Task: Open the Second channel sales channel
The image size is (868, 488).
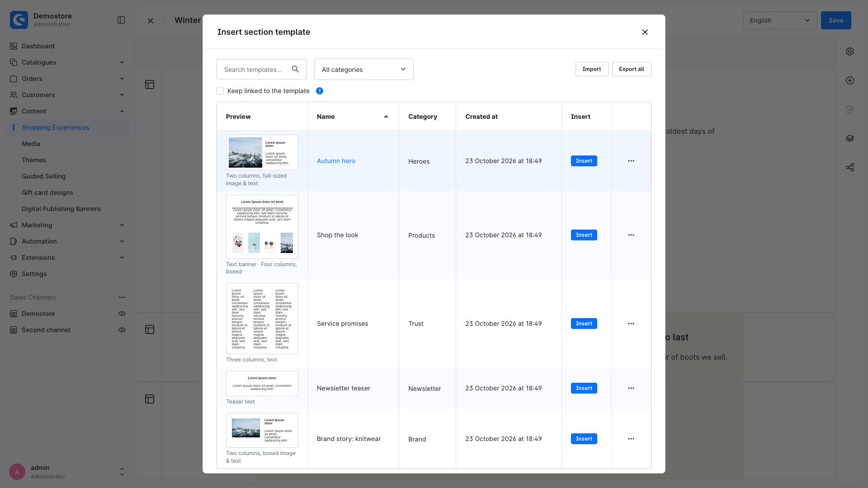Action: [x=46, y=330]
